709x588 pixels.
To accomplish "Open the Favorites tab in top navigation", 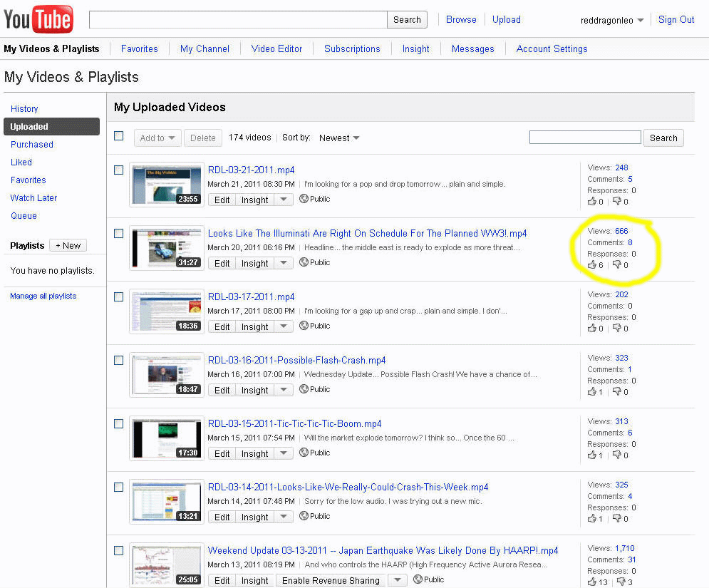I will coord(139,49).
